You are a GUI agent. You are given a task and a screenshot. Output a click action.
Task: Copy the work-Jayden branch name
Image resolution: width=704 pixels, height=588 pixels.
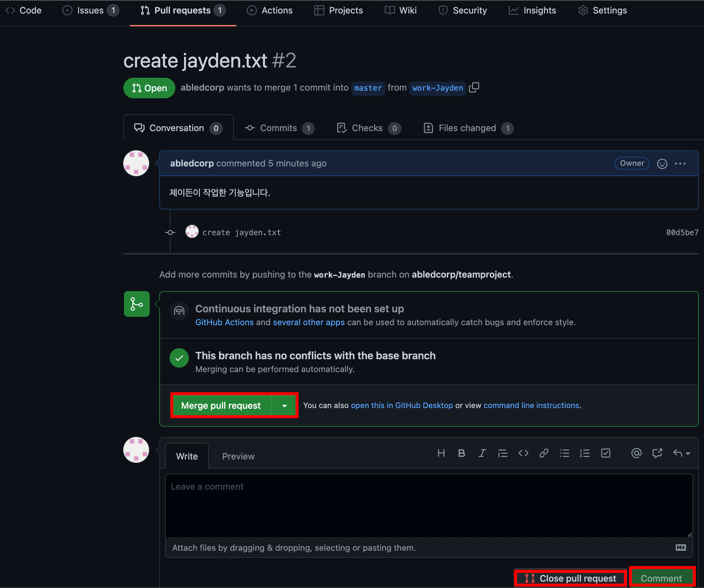coord(474,87)
